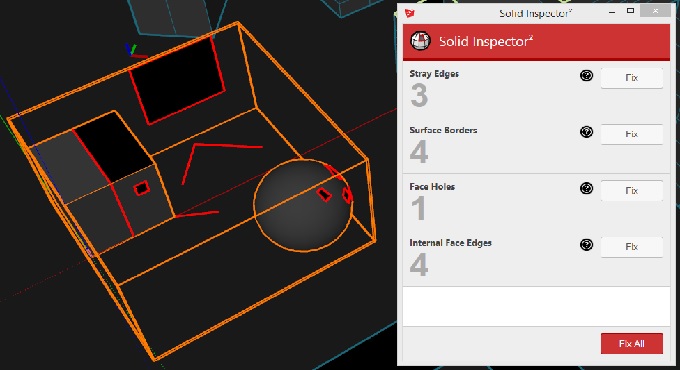Click the red-outlined black opening on back wall
The height and width of the screenshot is (370, 680).
177,81
